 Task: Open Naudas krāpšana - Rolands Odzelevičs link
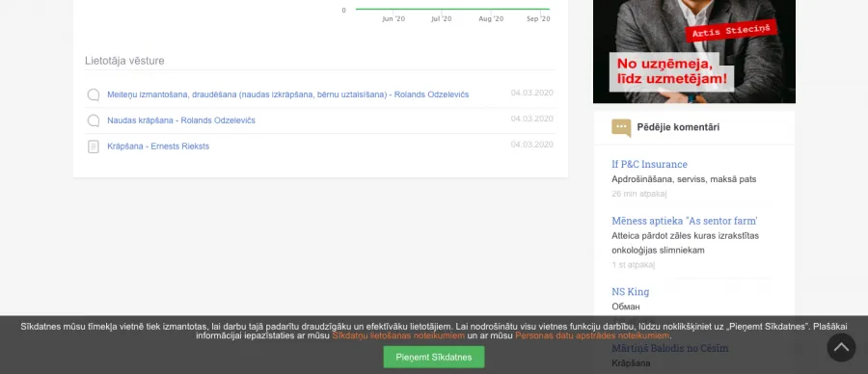181,120
